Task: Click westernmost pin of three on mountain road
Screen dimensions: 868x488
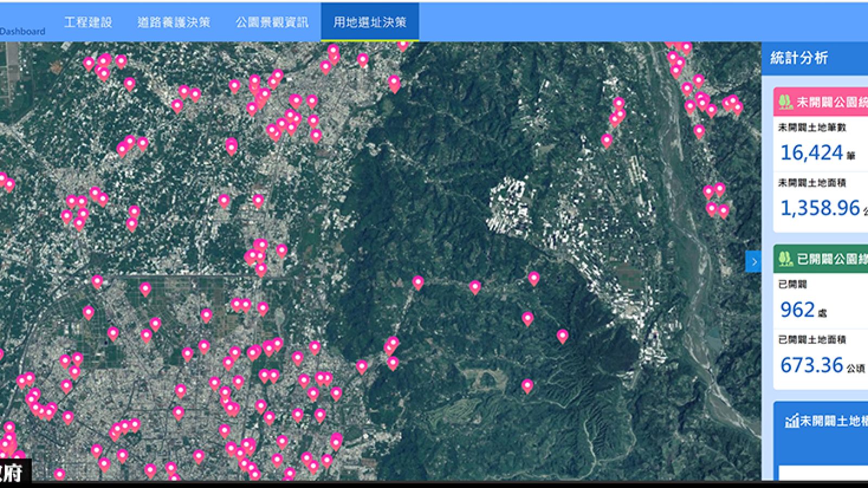Action: (x=418, y=282)
